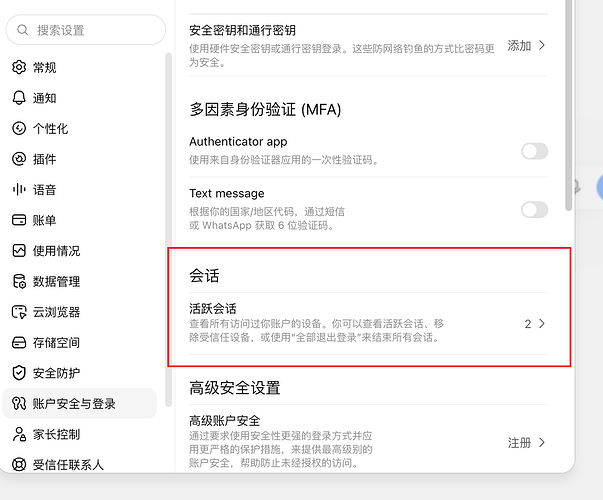
Task: Open the 插件 icon entry
Action: pos(19,159)
